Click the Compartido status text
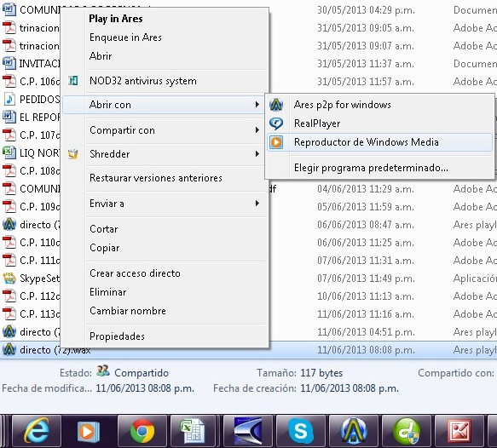 142,373
